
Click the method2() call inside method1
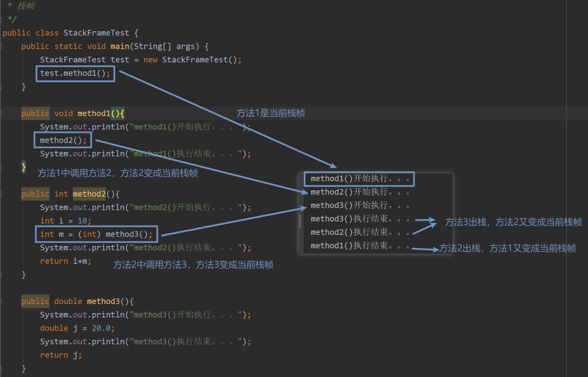coord(63,140)
